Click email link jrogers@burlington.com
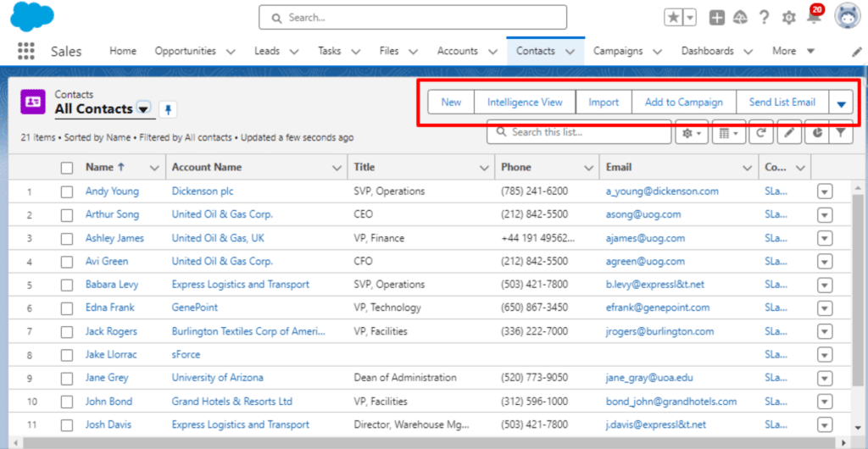Viewport: 868px width, 449px height. [659, 331]
